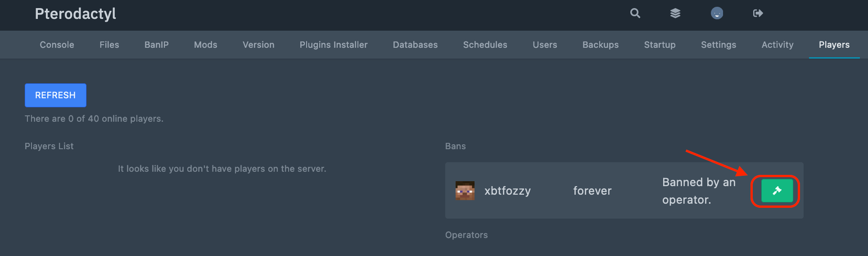
Task: Switch to the Databases tab
Action: pyautogui.click(x=415, y=45)
